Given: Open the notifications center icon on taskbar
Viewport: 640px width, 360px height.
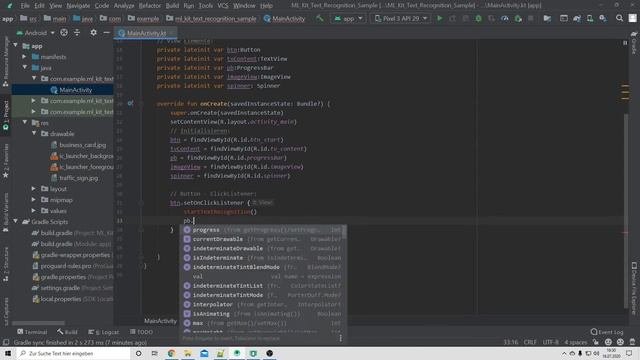Looking at the screenshot, I should (629, 353).
